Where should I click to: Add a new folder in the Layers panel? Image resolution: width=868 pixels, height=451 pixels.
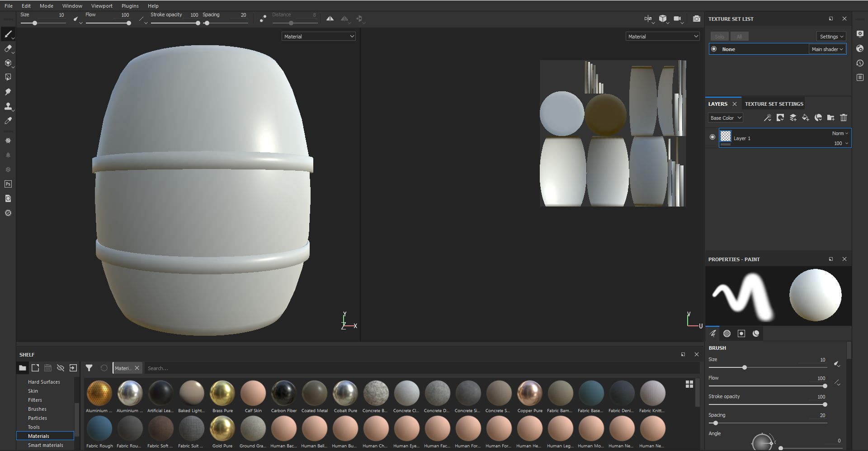[830, 117]
